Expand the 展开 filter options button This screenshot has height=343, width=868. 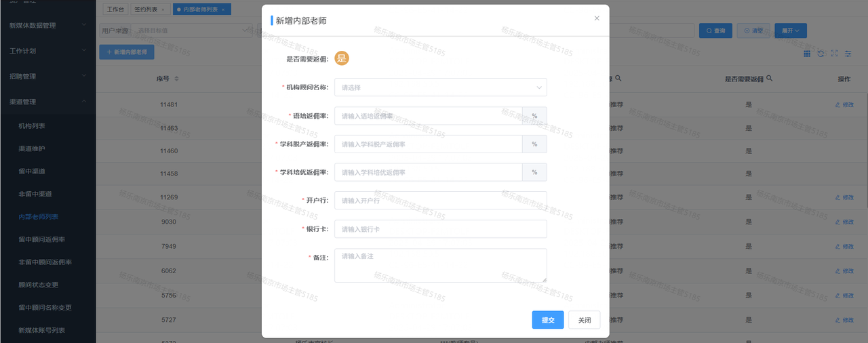(x=790, y=31)
